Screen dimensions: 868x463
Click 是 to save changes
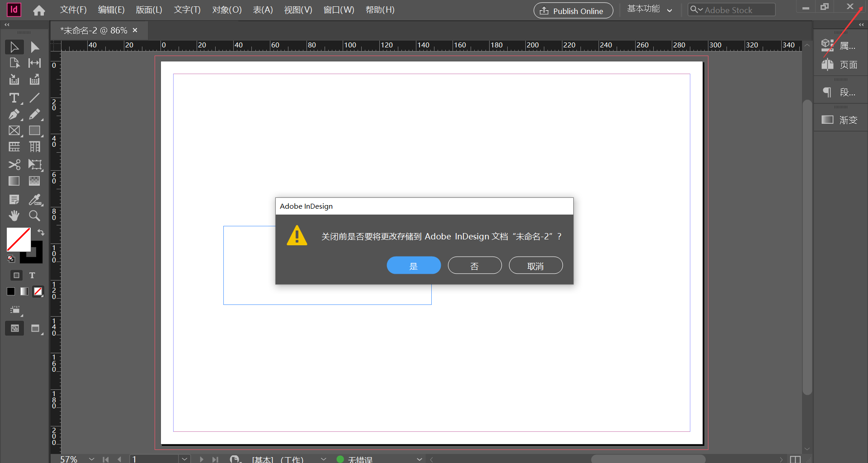(x=414, y=266)
